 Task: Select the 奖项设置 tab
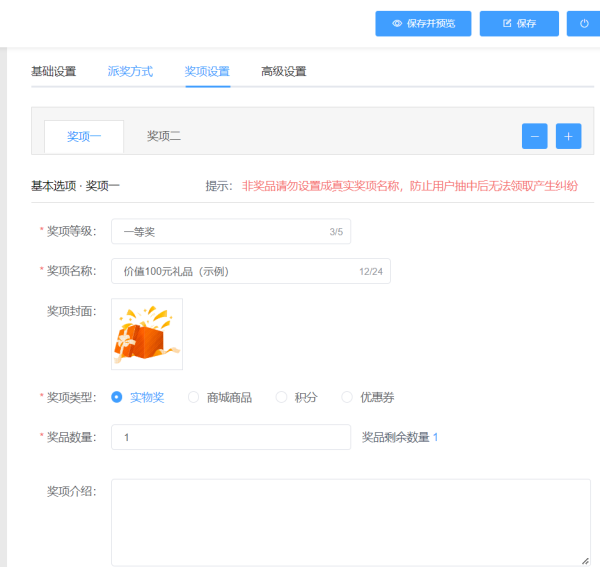click(207, 71)
